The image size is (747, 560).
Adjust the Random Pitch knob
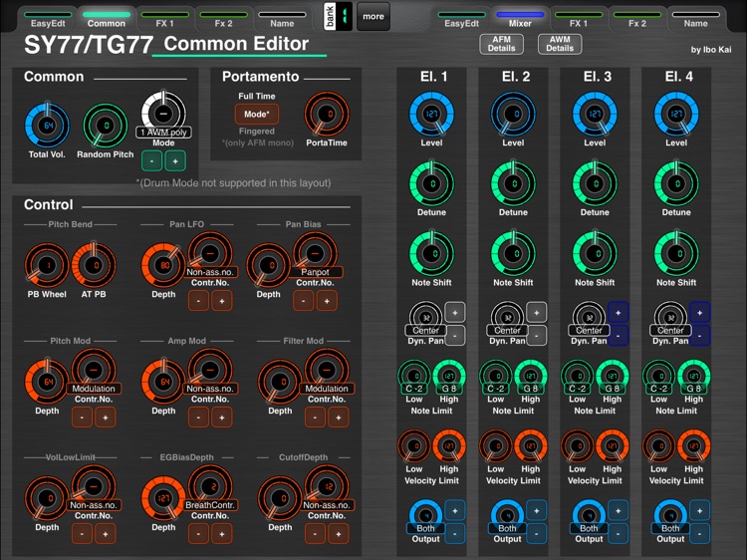coord(106,126)
